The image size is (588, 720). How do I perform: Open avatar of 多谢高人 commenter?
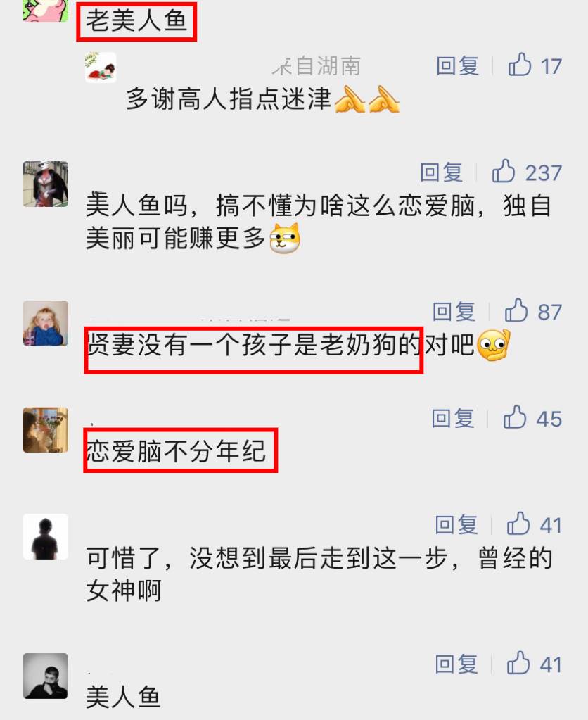pyautogui.click(x=101, y=67)
